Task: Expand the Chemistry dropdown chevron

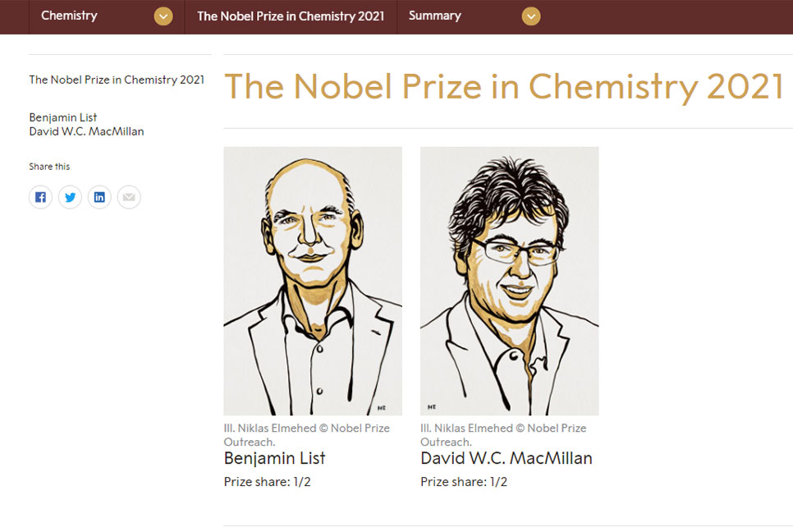Action: pos(163,16)
